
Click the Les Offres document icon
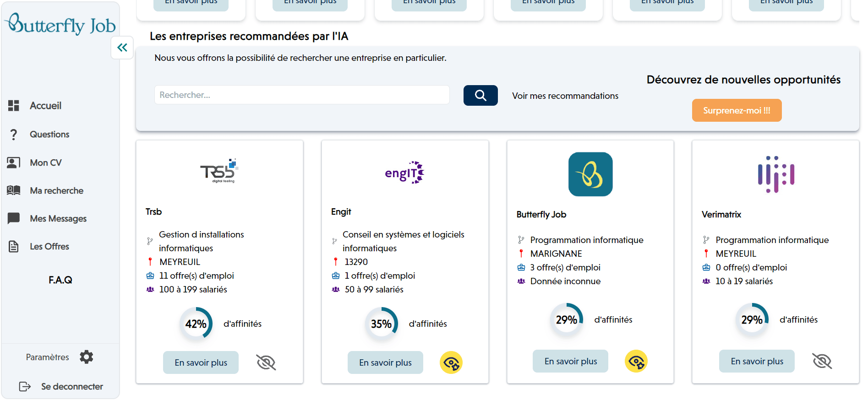[14, 247]
